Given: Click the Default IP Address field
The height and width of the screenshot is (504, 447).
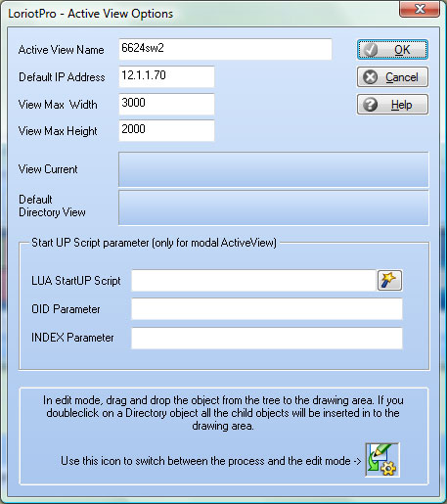Looking at the screenshot, I should (166, 76).
